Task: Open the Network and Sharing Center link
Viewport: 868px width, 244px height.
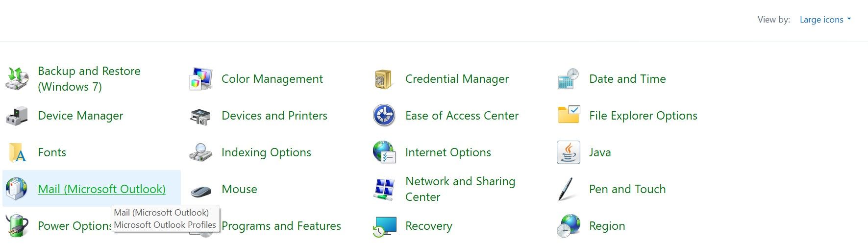Action: pyautogui.click(x=460, y=189)
